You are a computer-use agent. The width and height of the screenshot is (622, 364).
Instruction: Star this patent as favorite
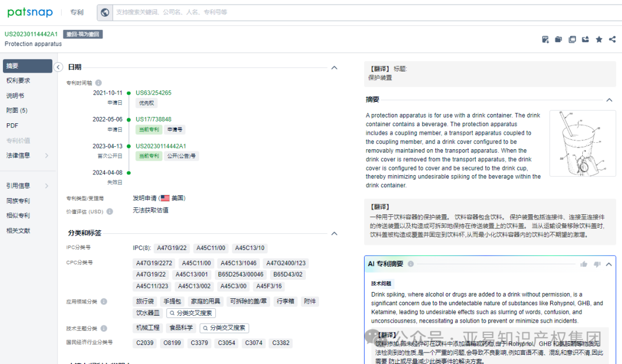(599, 39)
